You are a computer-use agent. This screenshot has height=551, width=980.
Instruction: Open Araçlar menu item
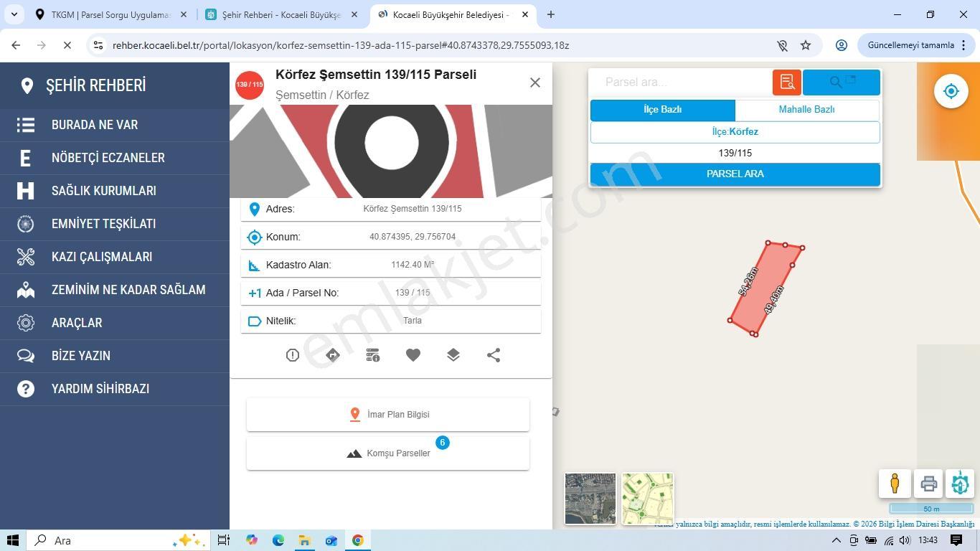[115, 323]
